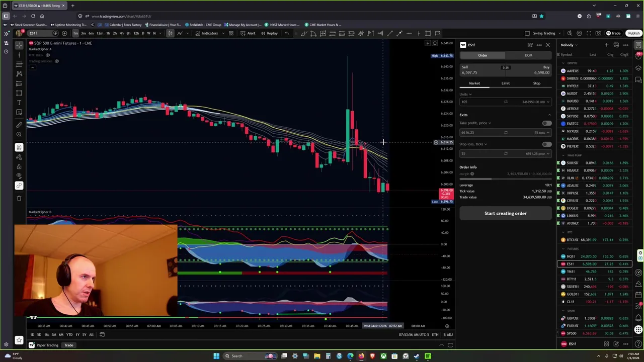The width and height of the screenshot is (644, 362).
Task: Open the Trade tab in the bottom panel
Action: pyautogui.click(x=68, y=345)
